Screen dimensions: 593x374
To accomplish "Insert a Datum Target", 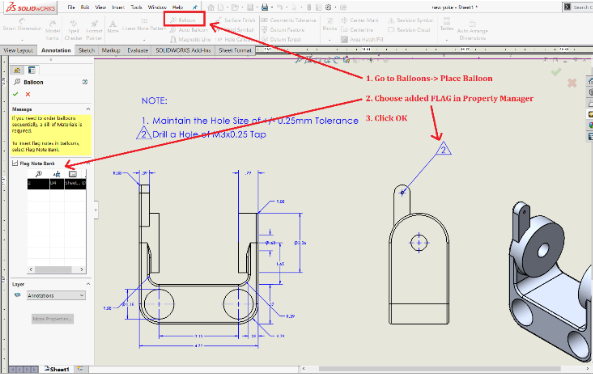I will point(281,39).
